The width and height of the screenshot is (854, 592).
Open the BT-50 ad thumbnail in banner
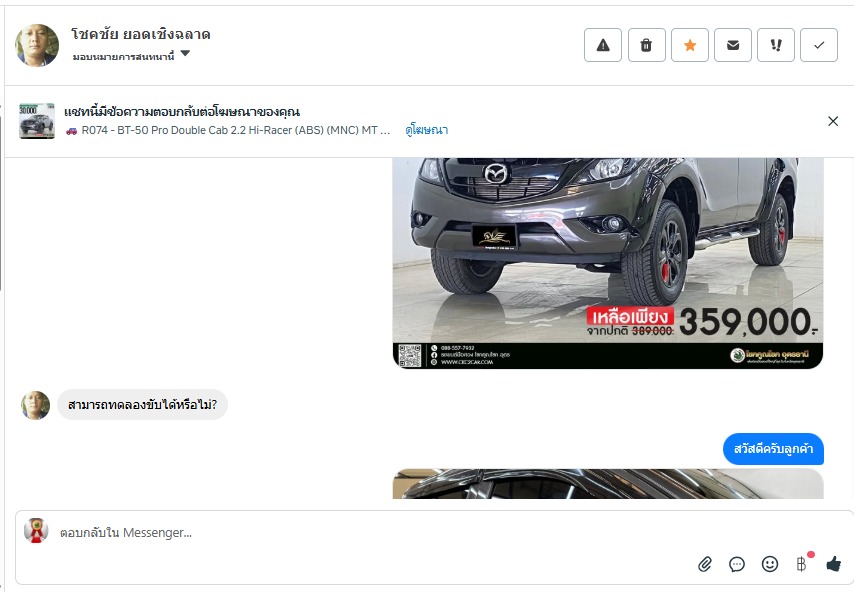(x=37, y=121)
